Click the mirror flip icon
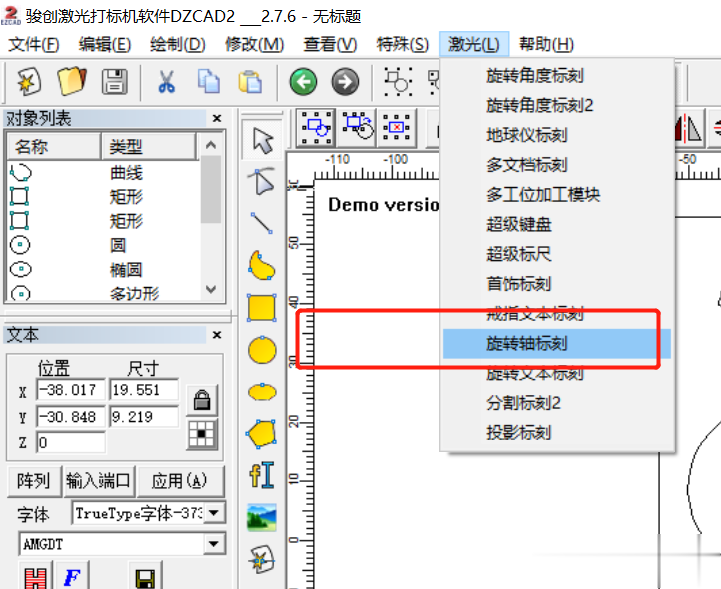Image resolution: width=721 pixels, height=589 pixels. tap(688, 128)
